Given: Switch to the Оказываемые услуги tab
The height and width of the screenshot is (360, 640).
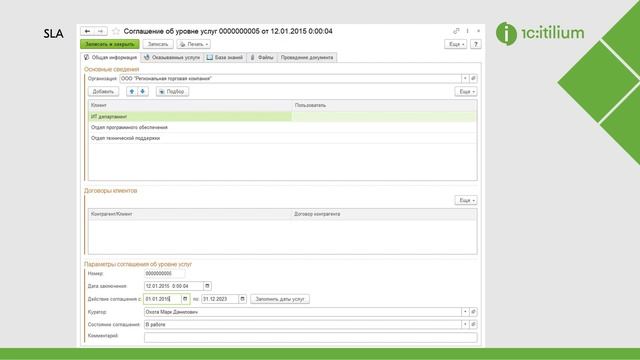Looking at the screenshot, I should click(172, 58).
